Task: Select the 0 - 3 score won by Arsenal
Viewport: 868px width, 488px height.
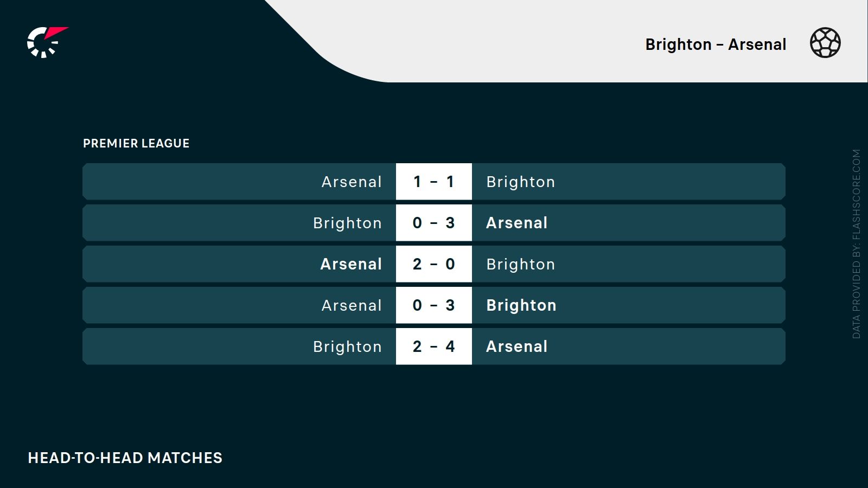Action: coord(433,223)
